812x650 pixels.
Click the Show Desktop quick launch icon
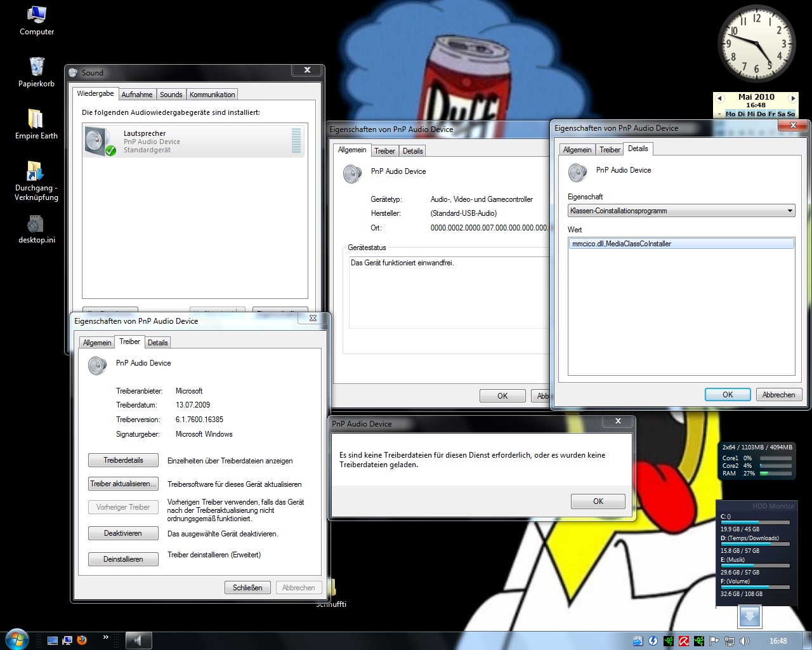pos(53,640)
